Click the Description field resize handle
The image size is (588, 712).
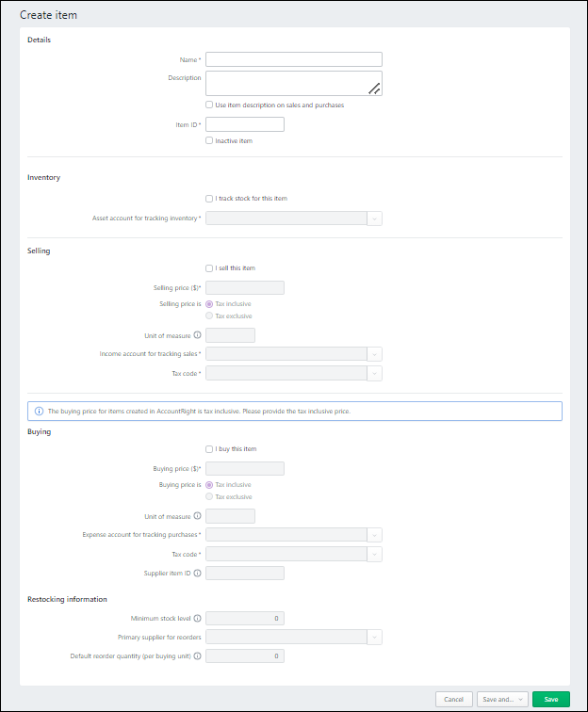373,89
